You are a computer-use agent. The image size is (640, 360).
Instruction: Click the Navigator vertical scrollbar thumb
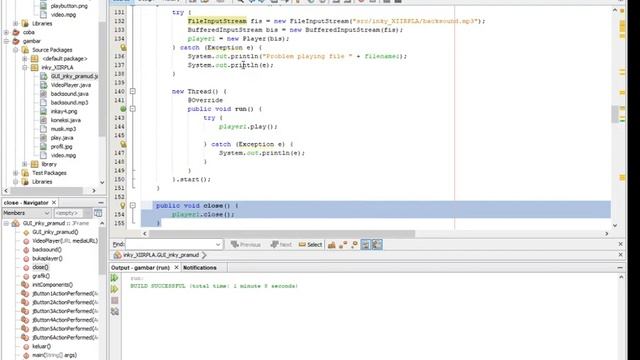pos(102,251)
